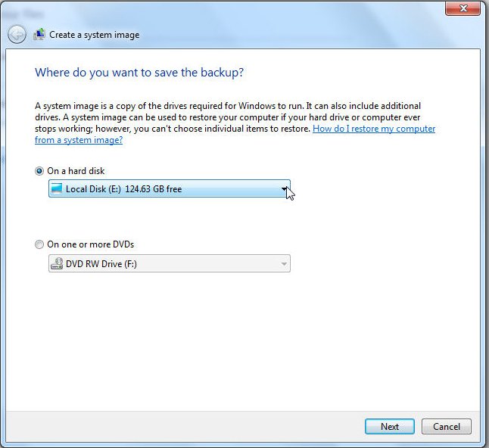This screenshot has height=448, width=489.
Task: Expand the hard disk dropdown arrow
Action: pyautogui.click(x=284, y=189)
